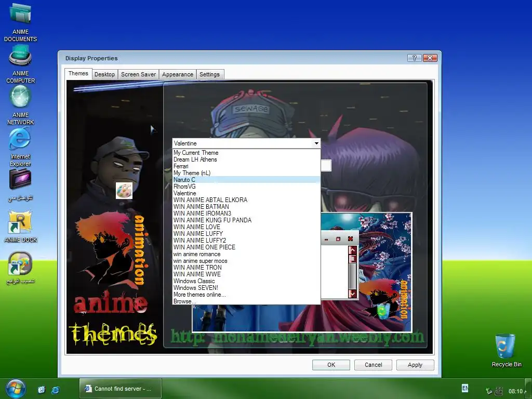Choose the Browse... entry
This screenshot has height=399, width=532.
tap(246, 301)
